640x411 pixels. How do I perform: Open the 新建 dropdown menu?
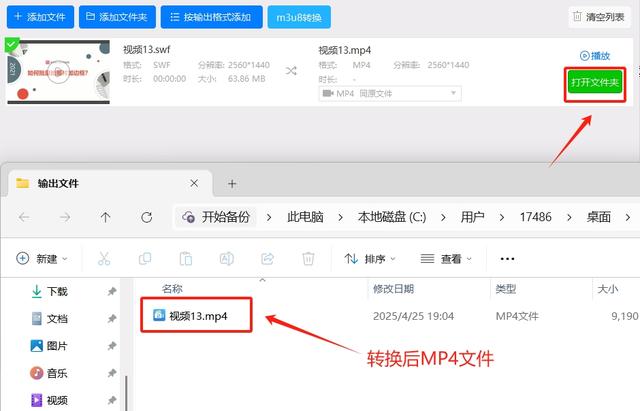(42, 259)
